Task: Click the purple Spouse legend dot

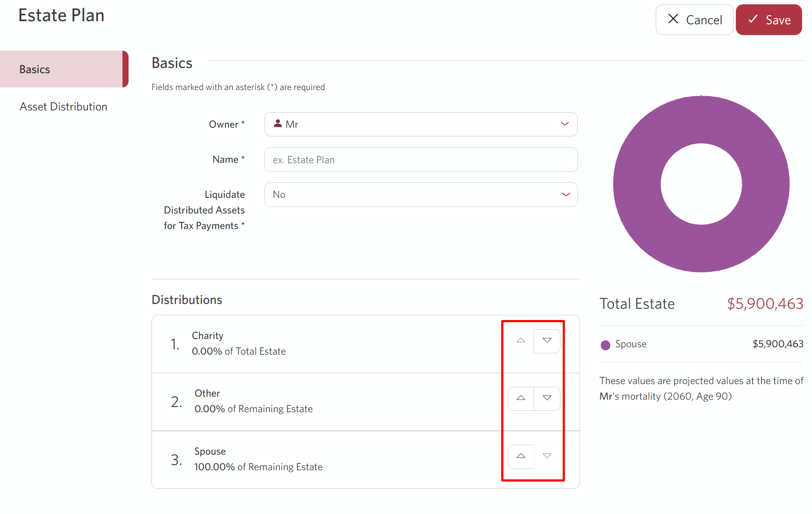Action: [605, 345]
